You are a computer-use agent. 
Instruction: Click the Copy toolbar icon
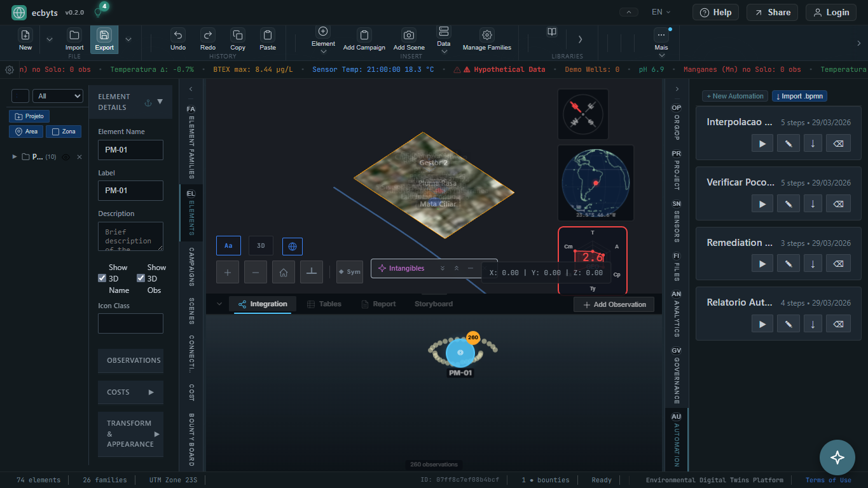coord(238,35)
